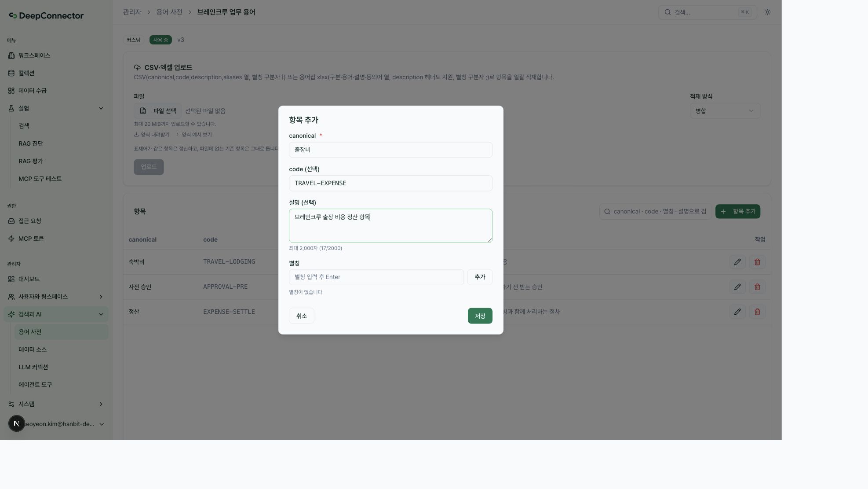Select MCP 도구 테스트 in the sidebar
868x489 pixels.
61,179
